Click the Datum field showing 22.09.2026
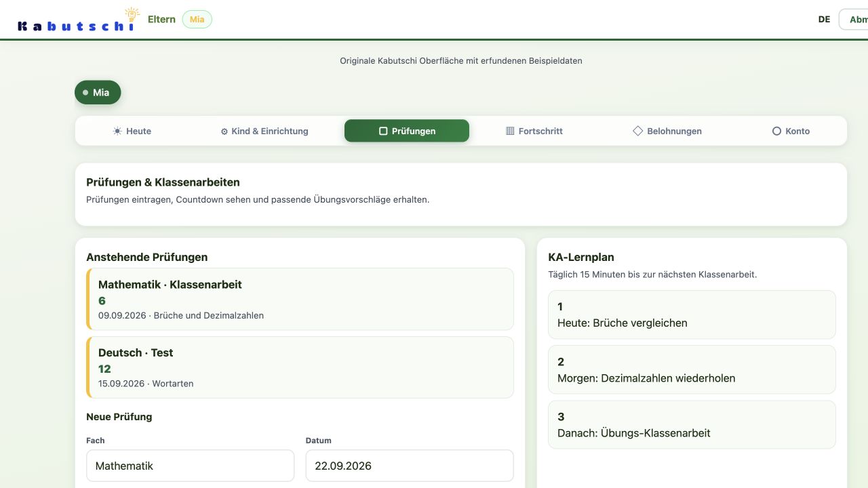The width and height of the screenshot is (868, 488). 410,466
